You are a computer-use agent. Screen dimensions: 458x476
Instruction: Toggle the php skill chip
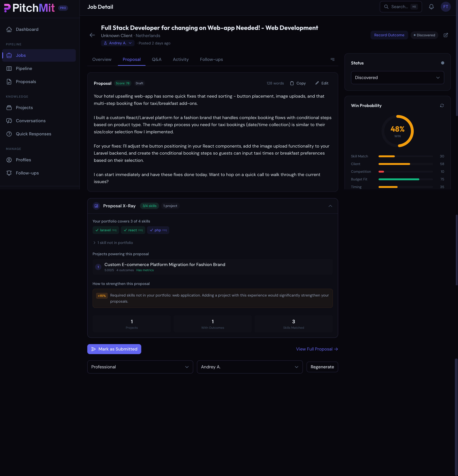(x=158, y=230)
